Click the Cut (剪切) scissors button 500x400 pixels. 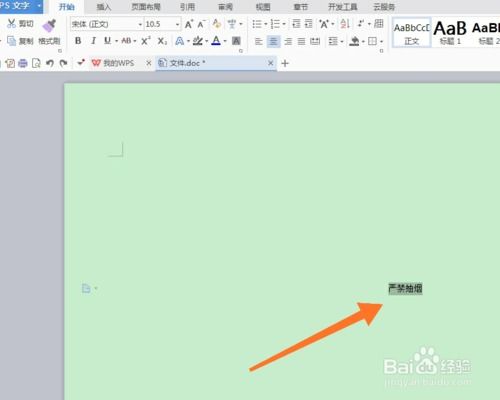point(20,24)
